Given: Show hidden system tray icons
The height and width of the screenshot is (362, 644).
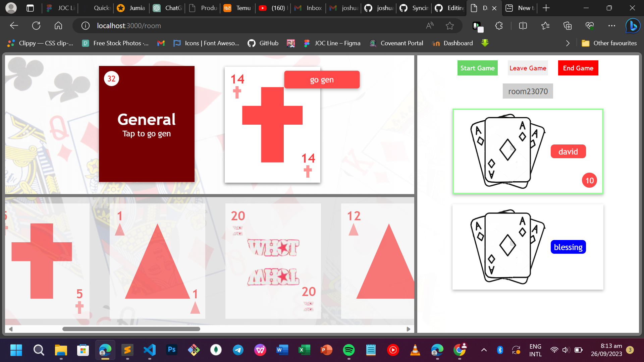Looking at the screenshot, I should 484,350.
